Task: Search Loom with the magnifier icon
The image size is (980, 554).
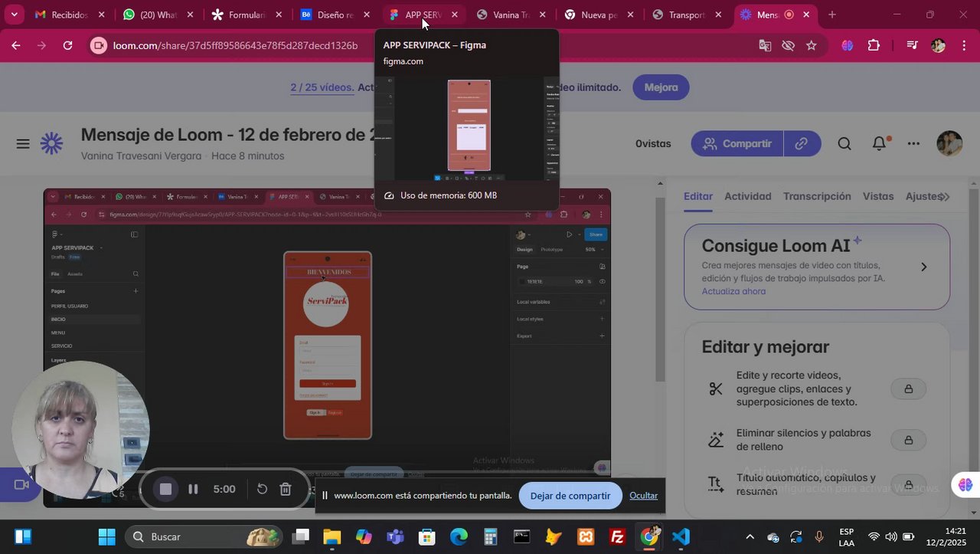Action: (x=844, y=143)
